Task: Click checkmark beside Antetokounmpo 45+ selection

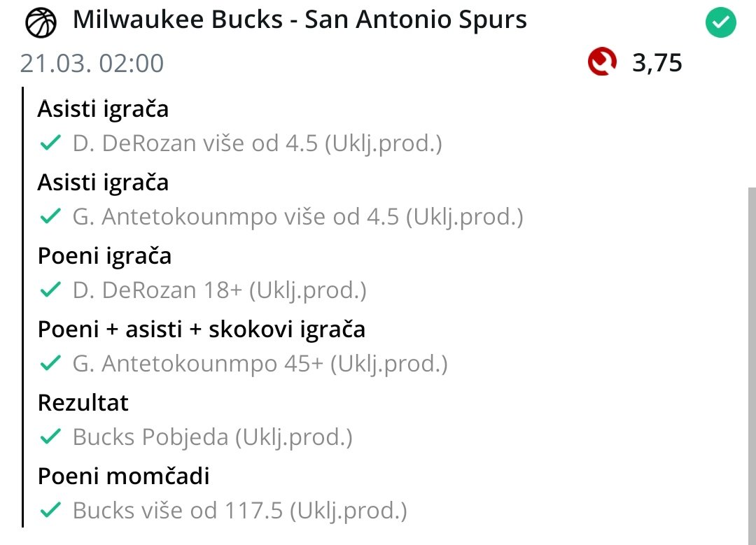Action: (50, 363)
